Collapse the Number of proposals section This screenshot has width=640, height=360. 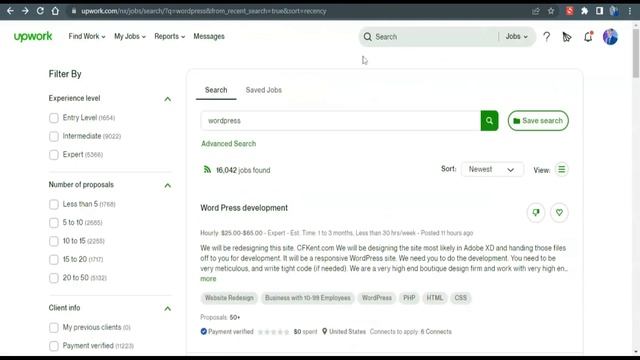[x=167, y=185]
